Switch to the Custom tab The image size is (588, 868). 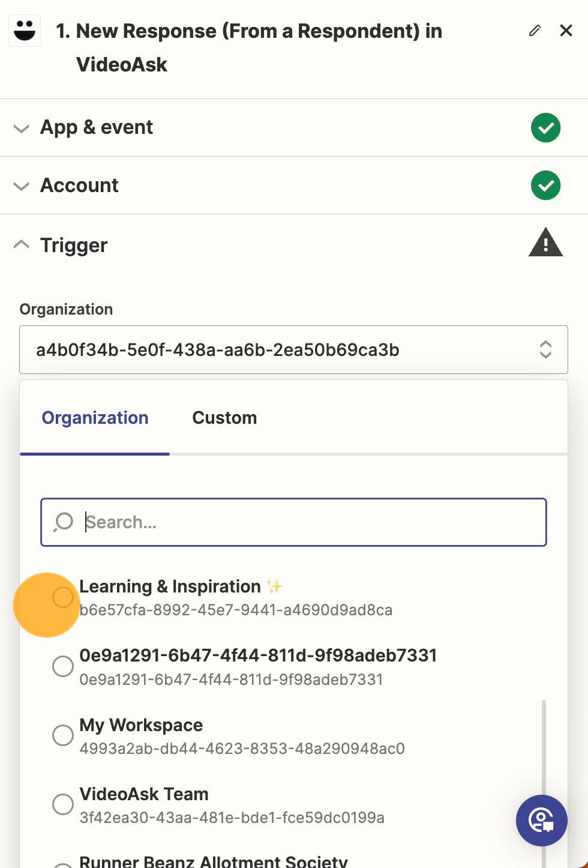pos(224,418)
